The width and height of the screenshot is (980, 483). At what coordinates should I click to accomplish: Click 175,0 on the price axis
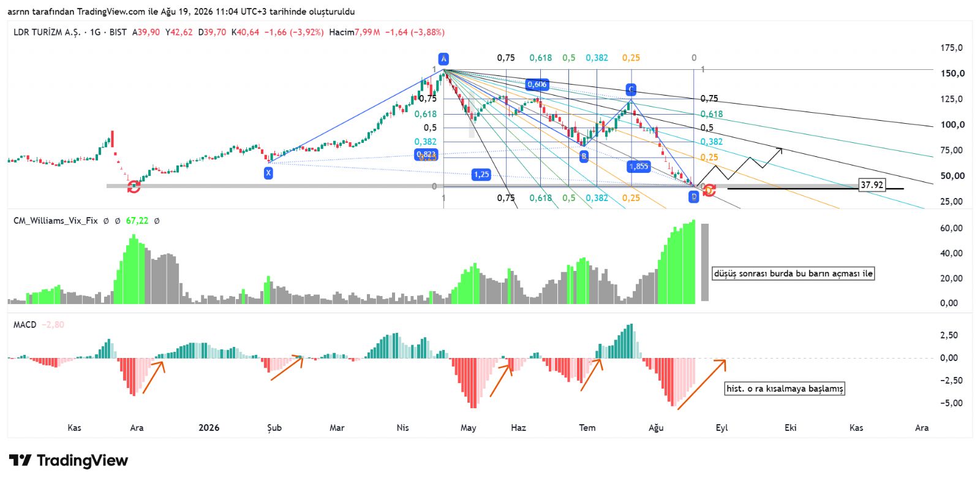point(951,48)
